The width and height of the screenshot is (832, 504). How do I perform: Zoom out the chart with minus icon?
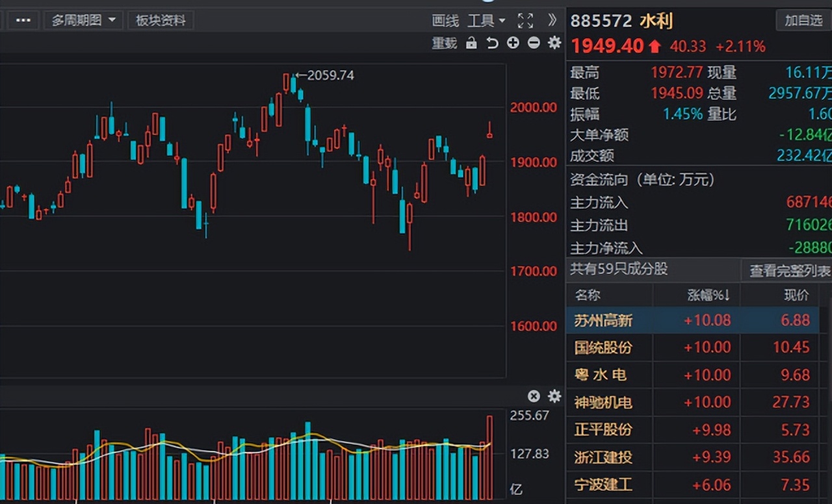(x=534, y=44)
